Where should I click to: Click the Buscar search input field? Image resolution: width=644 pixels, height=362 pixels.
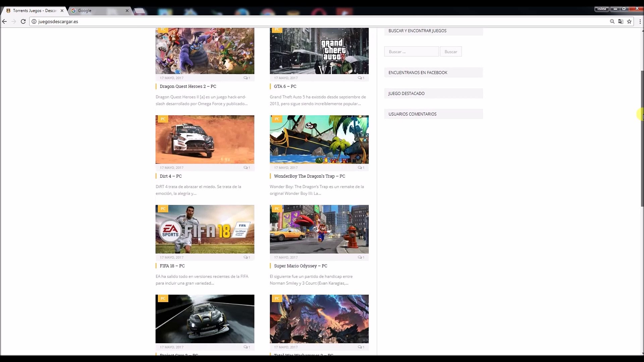pos(411,52)
